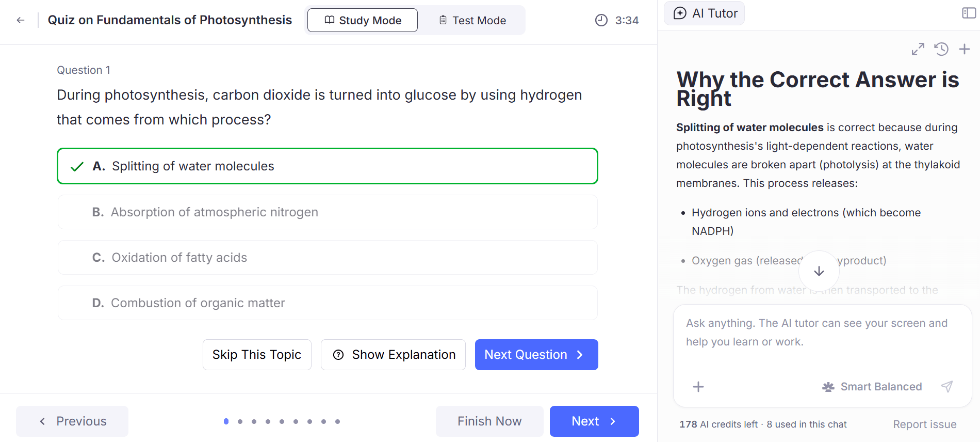Add attachment with plus icon in chat box
Image resolution: width=980 pixels, height=442 pixels.
698,387
